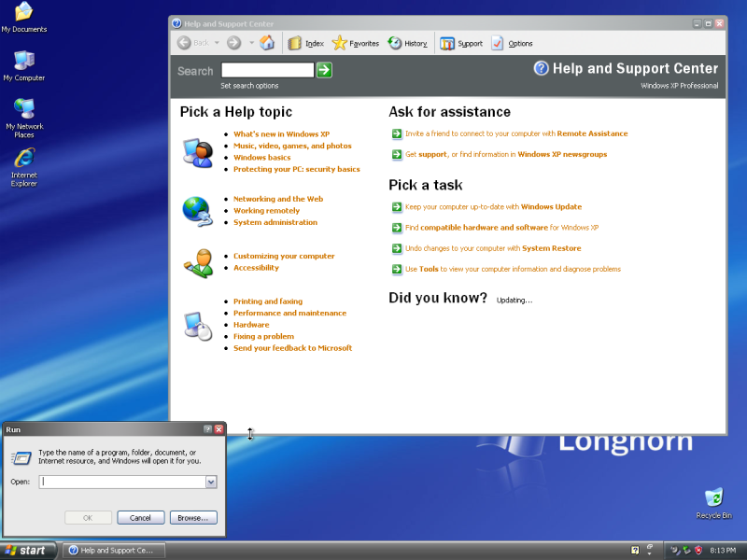Viewport: 747px width, 560px height.
Task: Click the Help icon in the Quick Launch bar
Action: pyautogui.click(x=633, y=550)
